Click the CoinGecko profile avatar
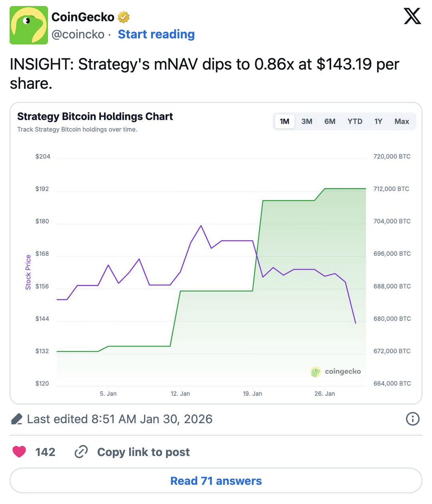 tap(28, 25)
